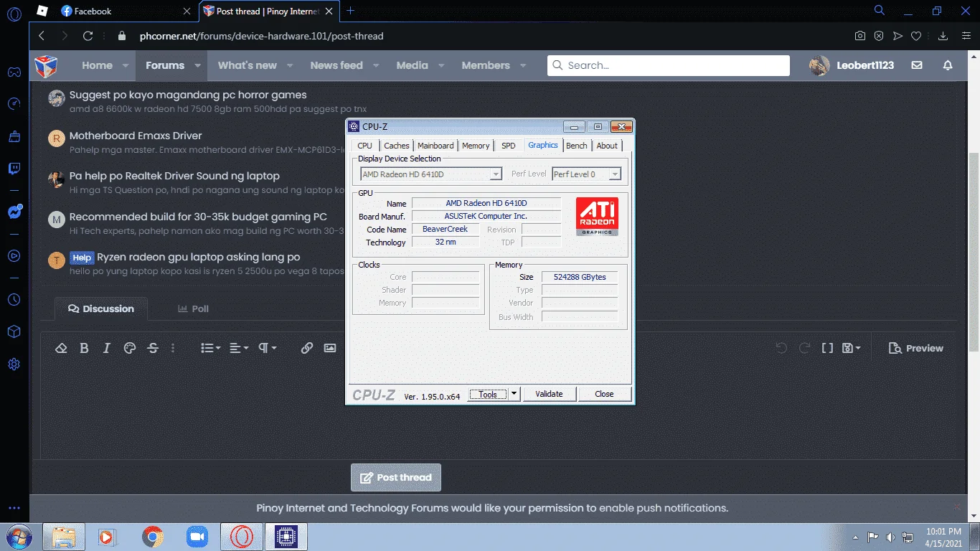Expand the Media dropdown arrow

click(440, 65)
